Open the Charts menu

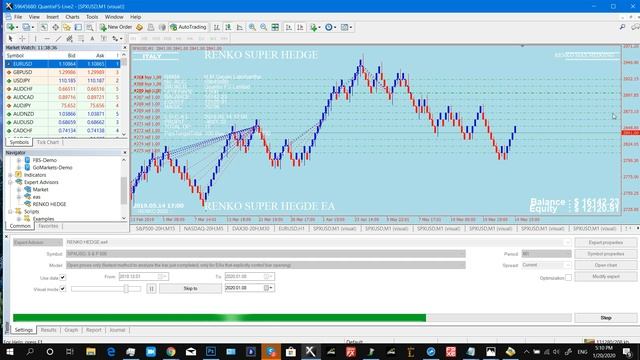pyautogui.click(x=72, y=17)
